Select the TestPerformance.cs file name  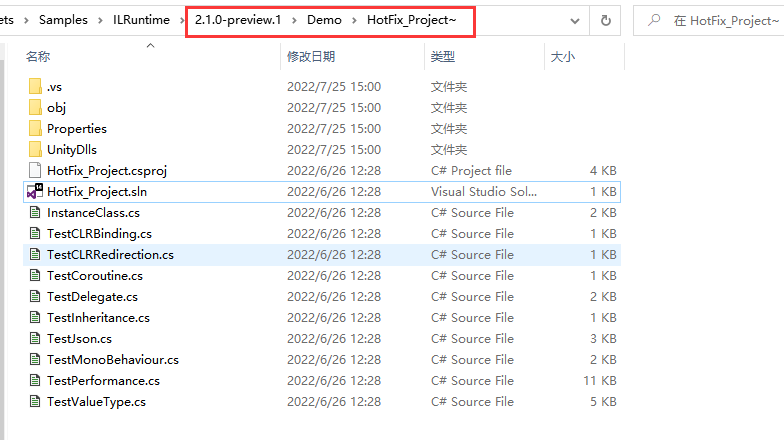click(104, 381)
